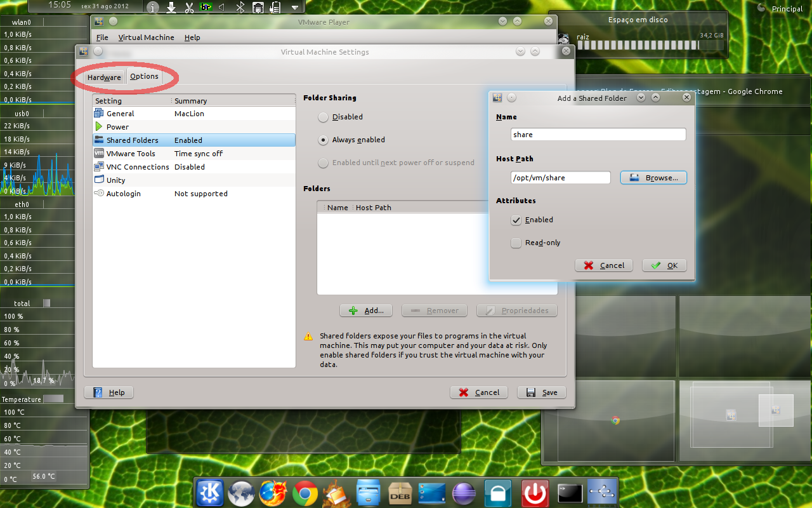The height and width of the screenshot is (508, 812).
Task: Select the Shared Folders setting row
Action: (x=194, y=140)
